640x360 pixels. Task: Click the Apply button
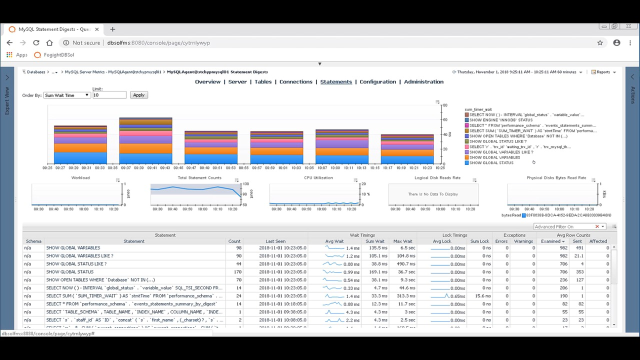139,95
